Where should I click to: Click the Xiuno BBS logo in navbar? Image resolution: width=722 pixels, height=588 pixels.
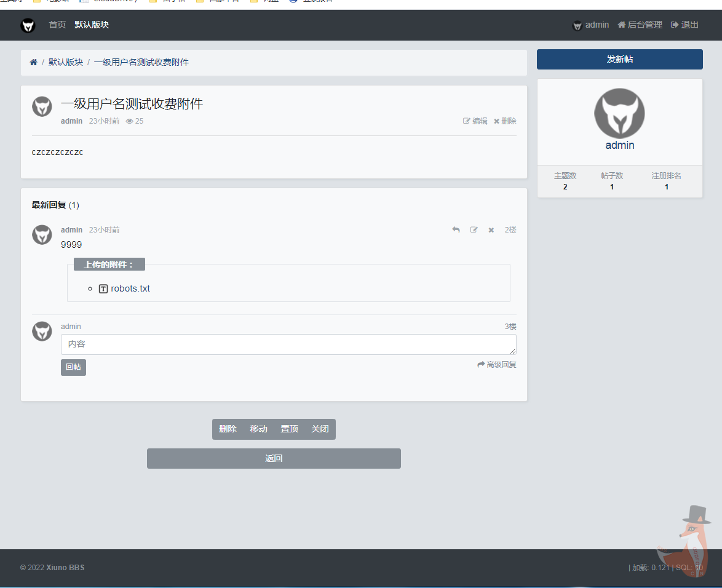(x=28, y=25)
